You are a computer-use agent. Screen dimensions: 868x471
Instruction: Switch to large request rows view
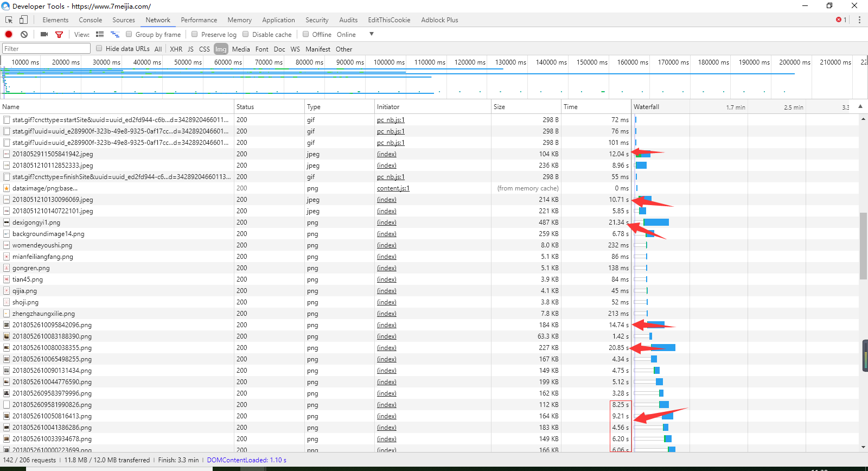tap(100, 34)
